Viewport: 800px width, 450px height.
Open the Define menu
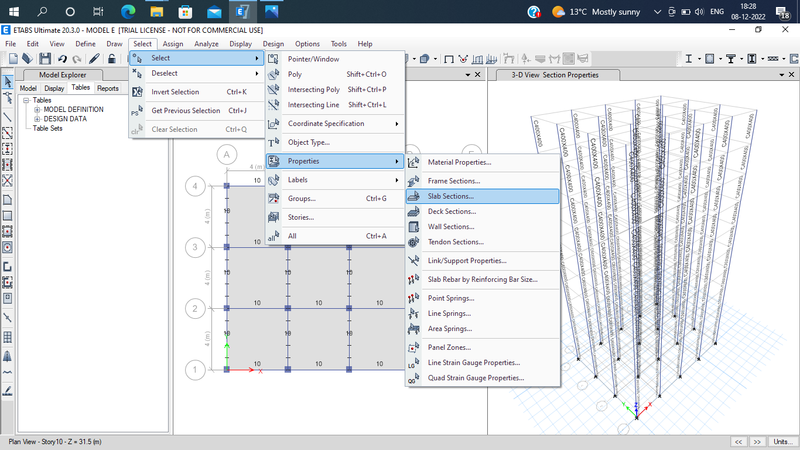[x=85, y=44]
